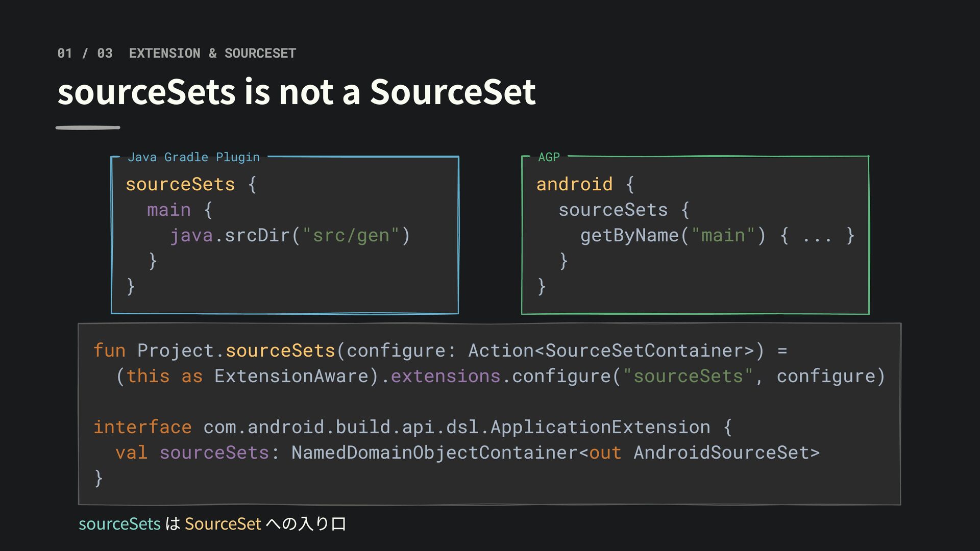
Task: Click 'ExtensionAware' in the cast expression
Action: (x=291, y=376)
